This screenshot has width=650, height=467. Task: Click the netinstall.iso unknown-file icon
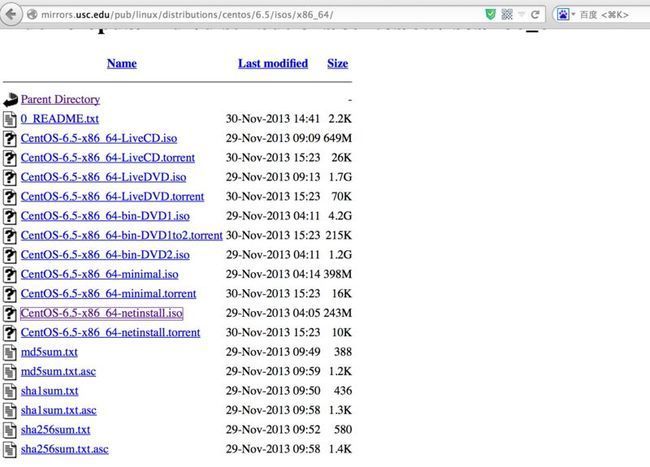10,314
